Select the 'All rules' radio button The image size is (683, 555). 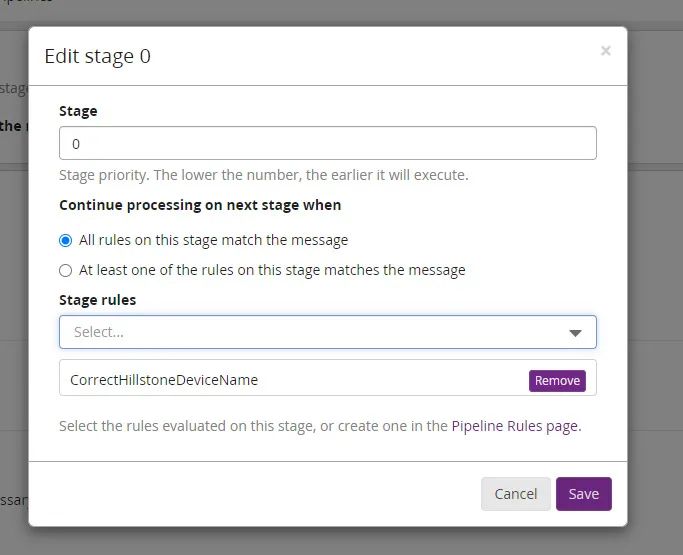click(x=66, y=240)
